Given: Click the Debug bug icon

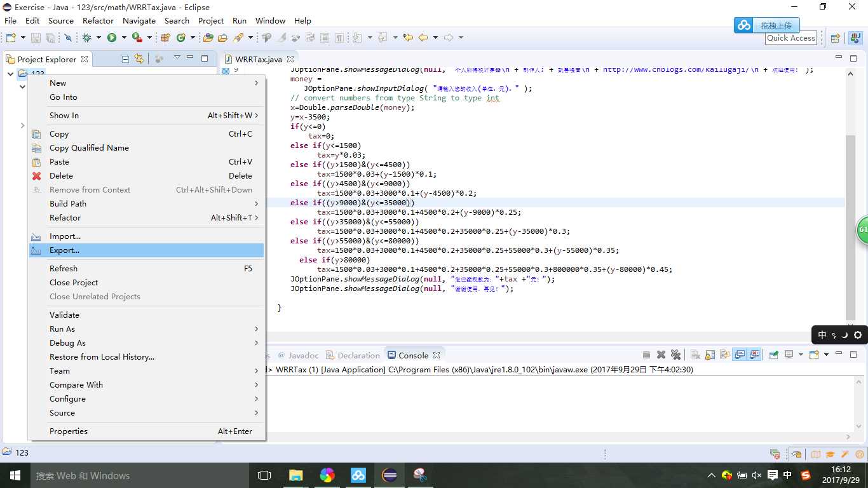Looking at the screenshot, I should pos(87,37).
